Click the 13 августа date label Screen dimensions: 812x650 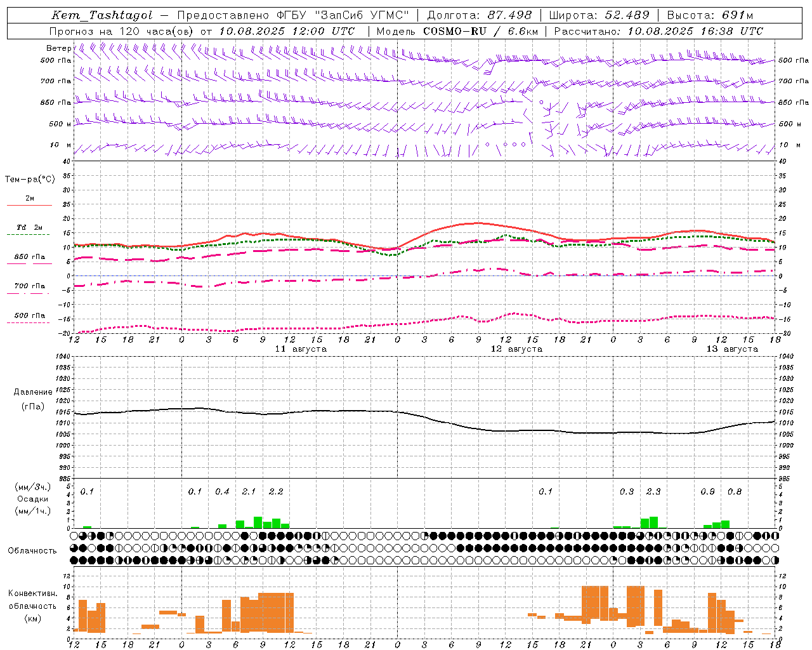point(732,349)
